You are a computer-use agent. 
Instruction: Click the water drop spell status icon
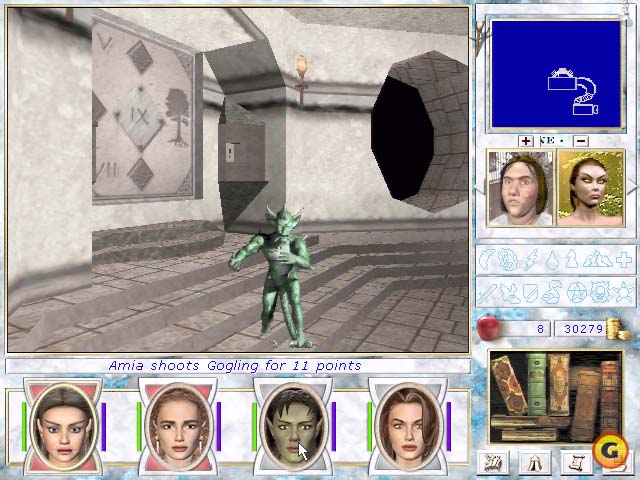pos(553,260)
